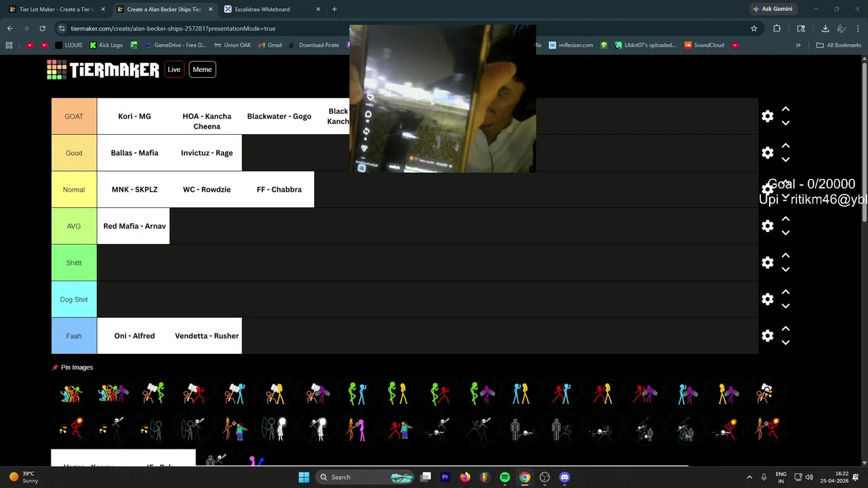Viewport: 868px width, 488px height.
Task: Select the Dog Shiit tier label cell
Action: (74, 300)
